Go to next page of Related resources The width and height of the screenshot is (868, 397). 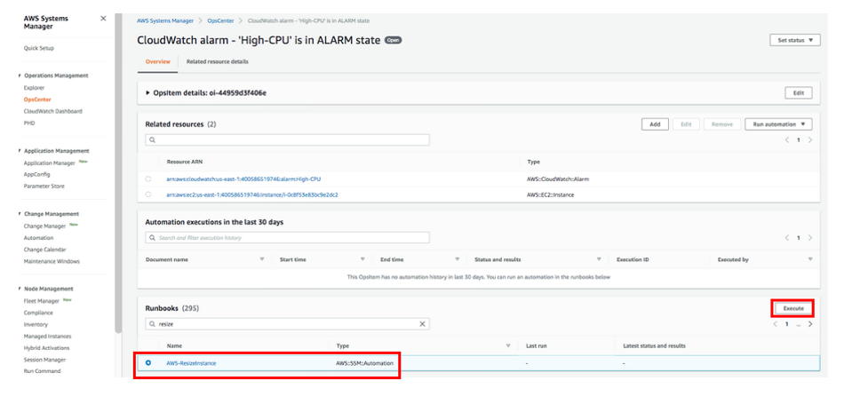point(810,140)
